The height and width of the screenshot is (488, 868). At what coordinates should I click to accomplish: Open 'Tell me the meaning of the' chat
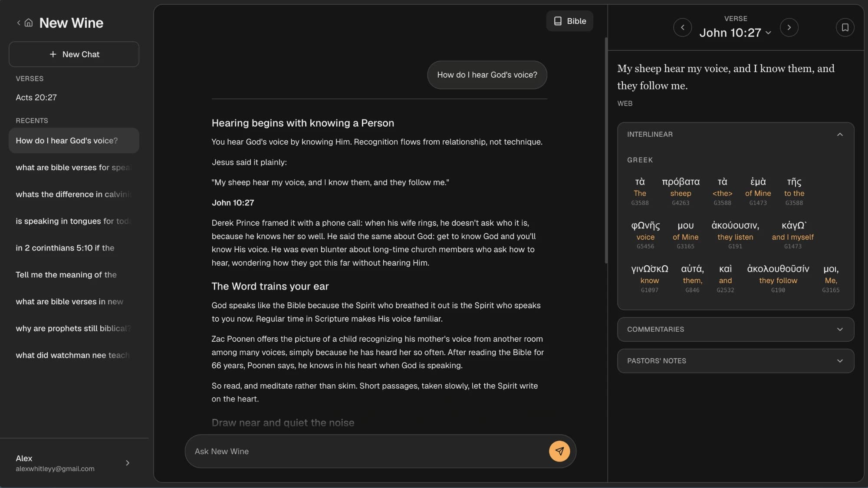(x=74, y=274)
